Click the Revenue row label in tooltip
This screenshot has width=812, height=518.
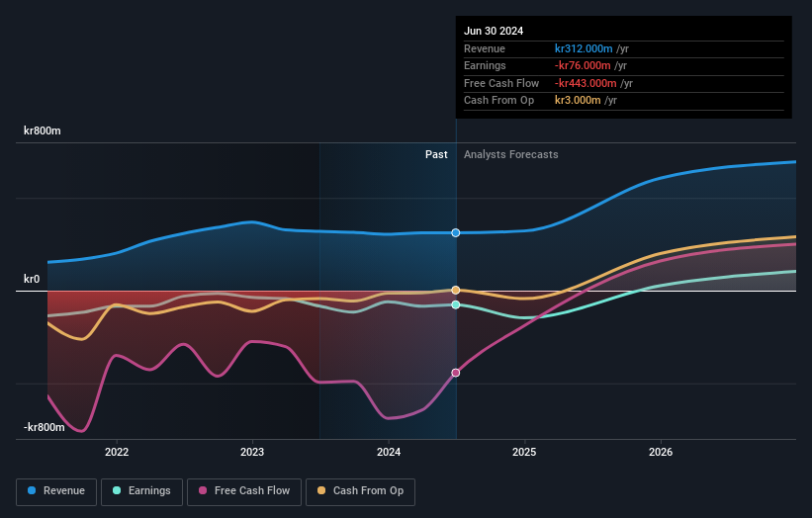pyautogui.click(x=485, y=48)
